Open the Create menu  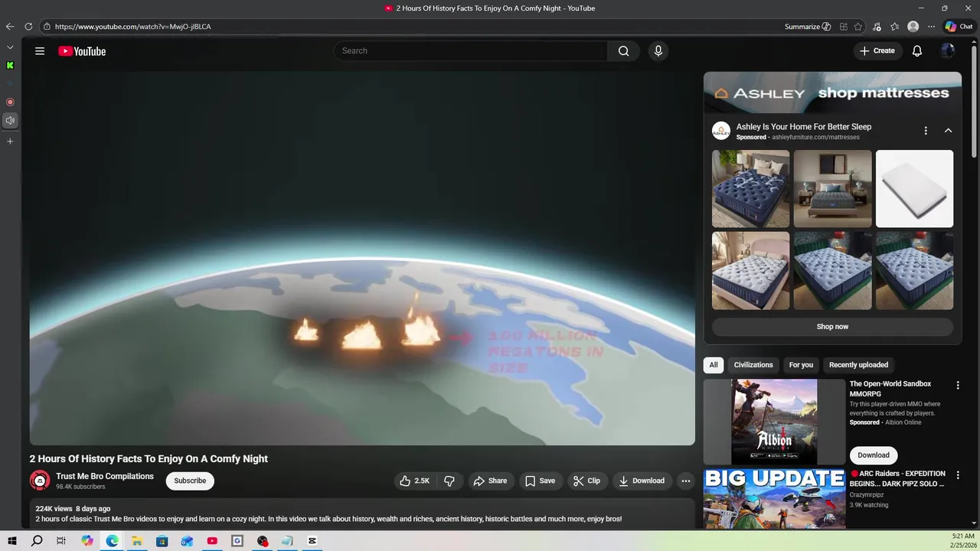click(877, 51)
